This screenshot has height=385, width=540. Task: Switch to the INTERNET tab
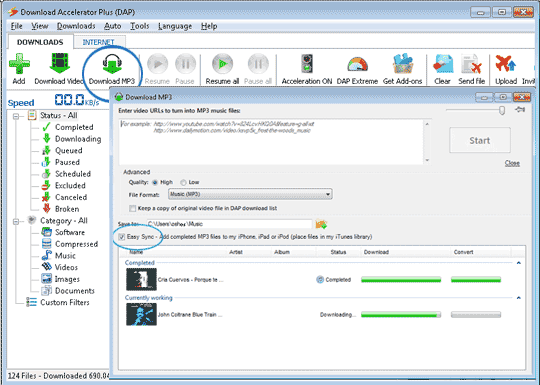98,42
